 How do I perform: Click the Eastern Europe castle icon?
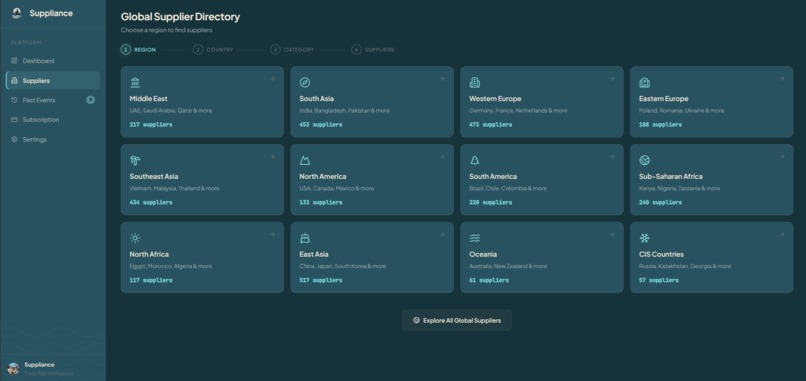[x=644, y=83]
